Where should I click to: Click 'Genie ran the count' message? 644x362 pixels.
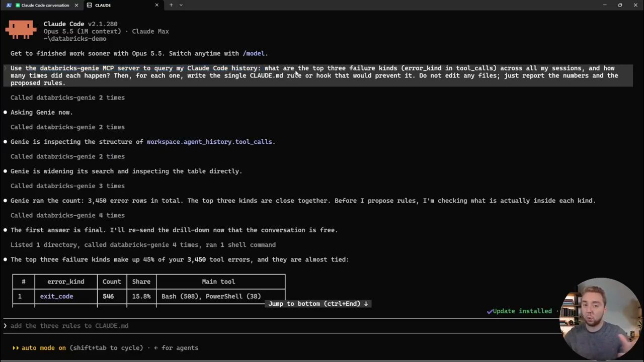tap(303, 201)
